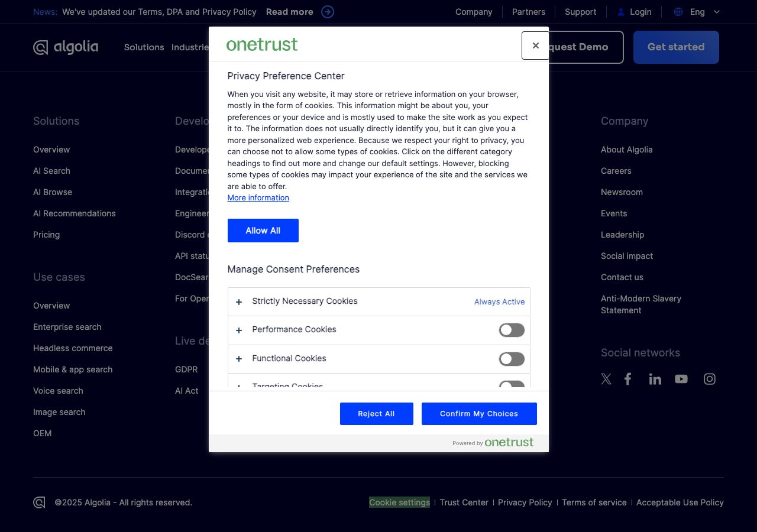Open Cookie settings footer link

pyautogui.click(x=400, y=502)
